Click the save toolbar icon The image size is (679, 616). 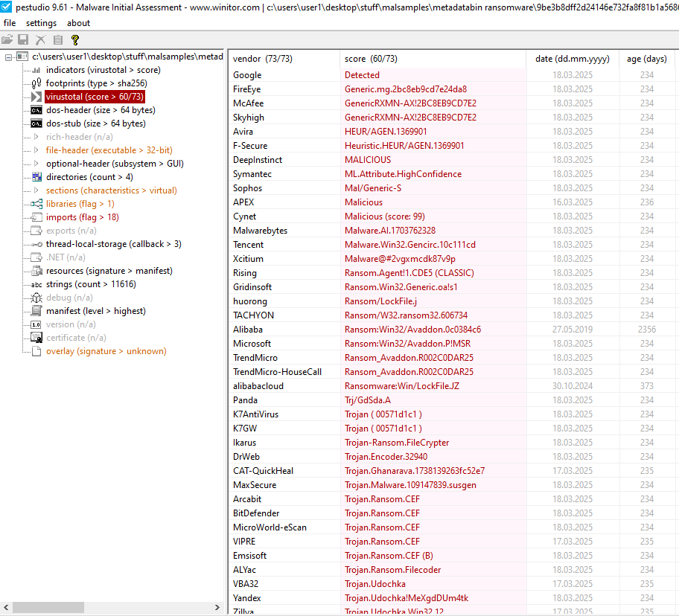[x=23, y=39]
